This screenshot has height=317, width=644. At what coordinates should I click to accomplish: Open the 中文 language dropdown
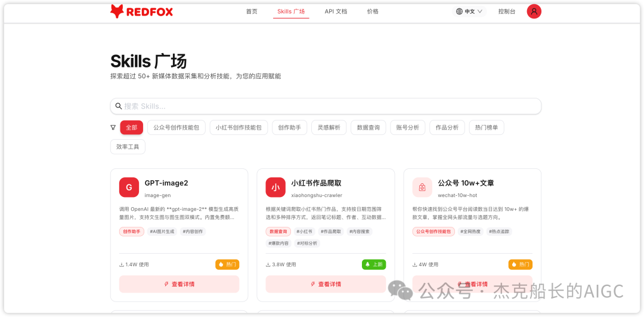tap(469, 11)
